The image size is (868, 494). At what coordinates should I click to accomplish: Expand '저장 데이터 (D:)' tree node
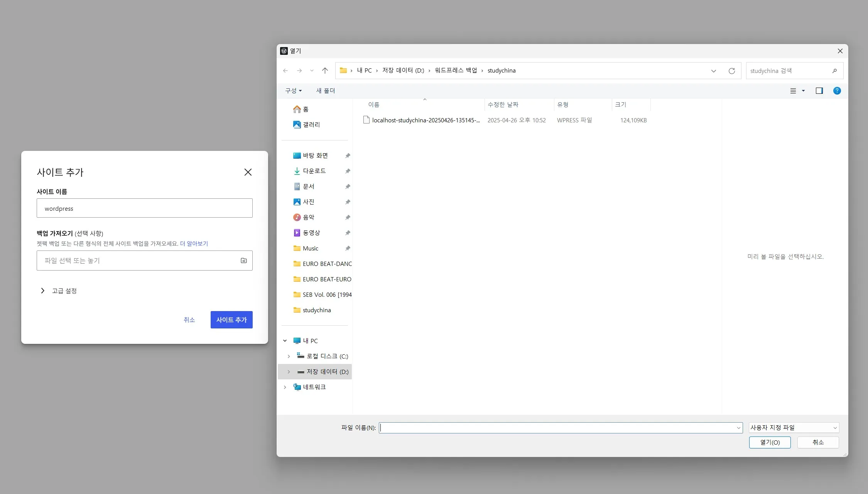pos(289,372)
